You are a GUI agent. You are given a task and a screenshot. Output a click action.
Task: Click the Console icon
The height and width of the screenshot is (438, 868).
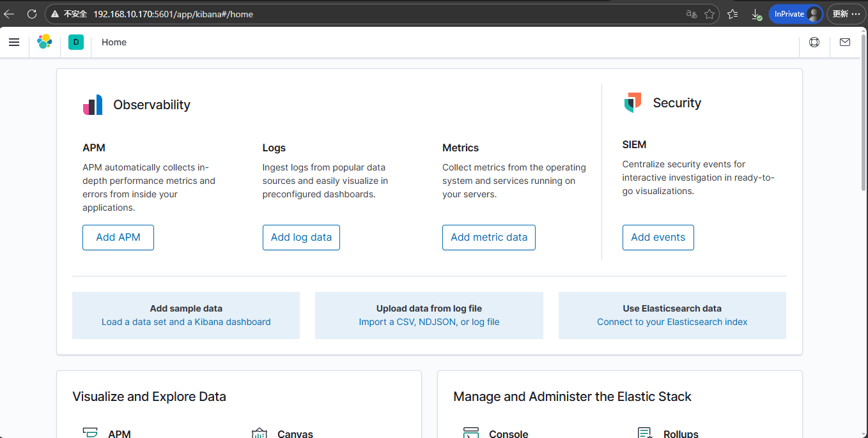(x=471, y=433)
